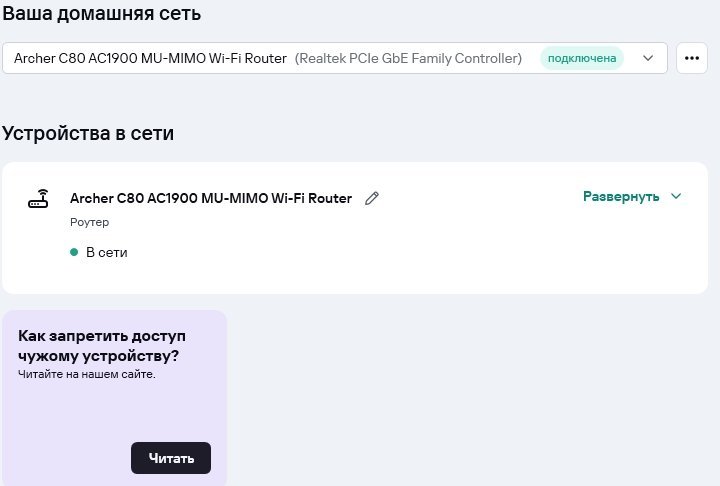The width and height of the screenshot is (720, 486).
Task: Click the Как запретить доступ чужому устройству title
Action: [102, 345]
